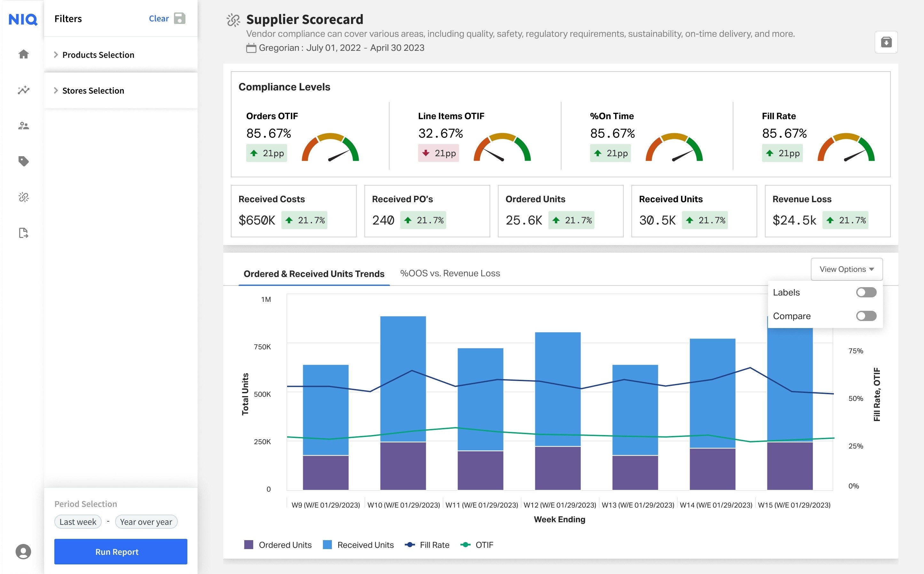Image resolution: width=924 pixels, height=574 pixels.
Task: Click the home icon in sidebar
Action: click(24, 54)
